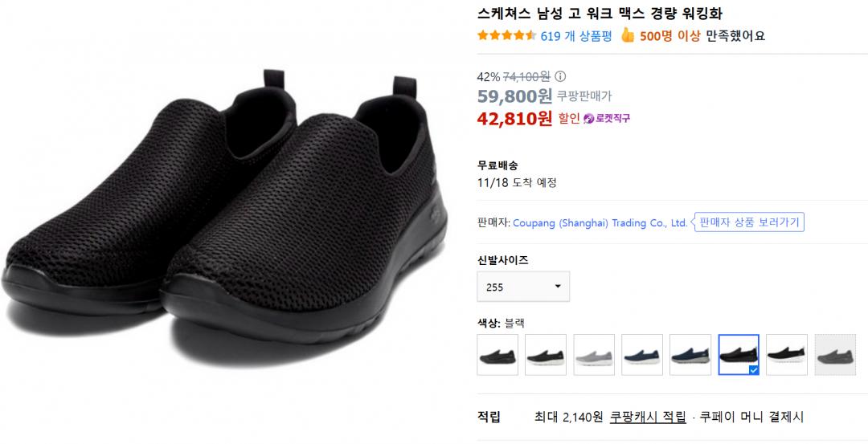The image size is (868, 444).
Task: Pick the navy shoe with gray sole
Action: (x=690, y=355)
